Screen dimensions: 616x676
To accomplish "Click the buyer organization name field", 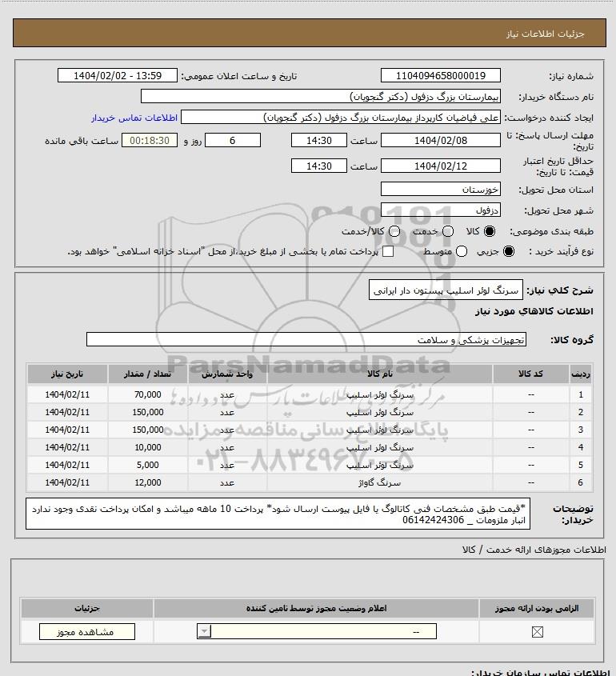I will (x=321, y=96).
